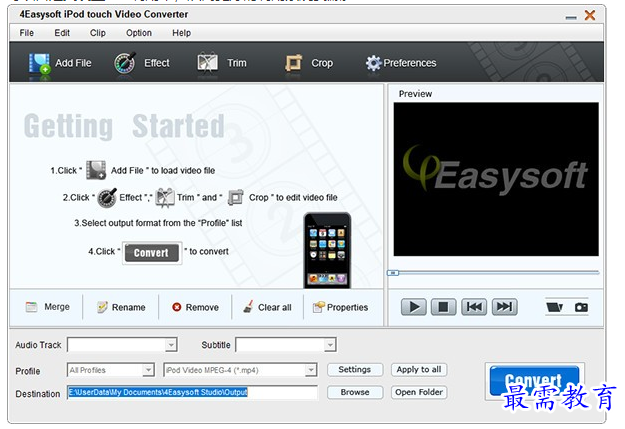The height and width of the screenshot is (429, 625).
Task: Click Trim icon in Getting Started step 2
Action: (165, 197)
